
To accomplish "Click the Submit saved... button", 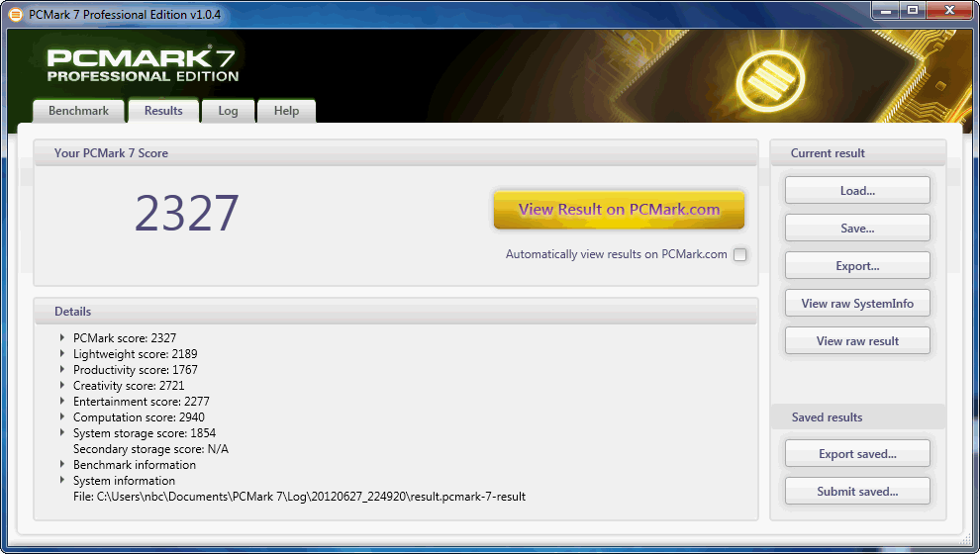I will 857,491.
